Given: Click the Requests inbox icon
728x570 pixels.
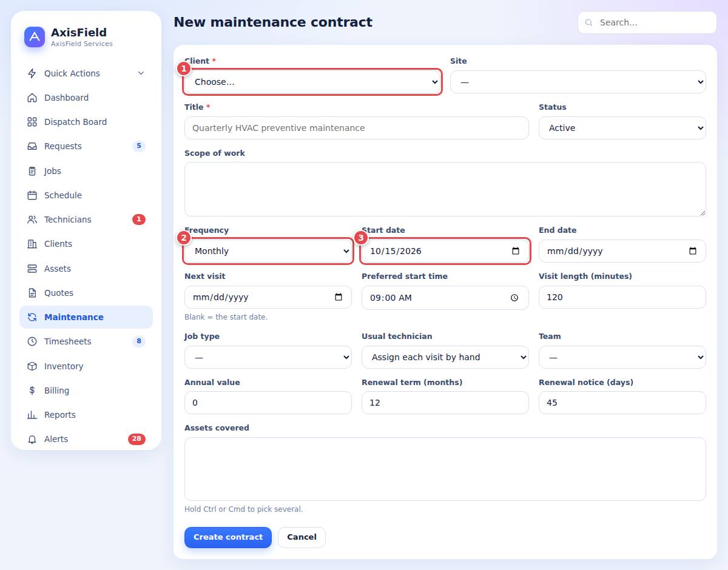Looking at the screenshot, I should (x=32, y=146).
